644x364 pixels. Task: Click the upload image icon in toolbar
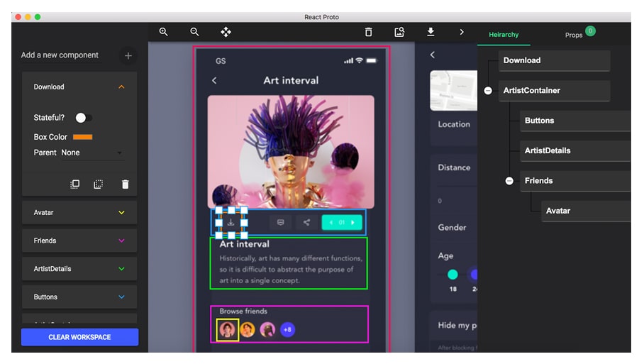(x=399, y=32)
